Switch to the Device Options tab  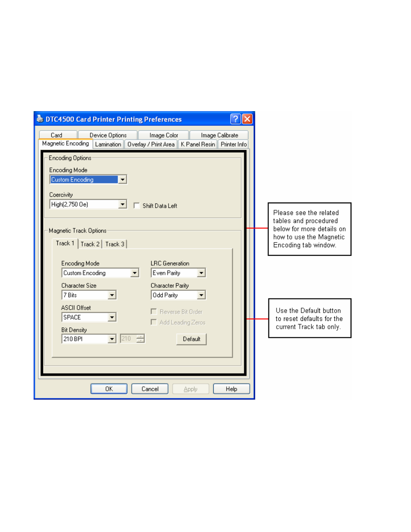[x=108, y=135]
